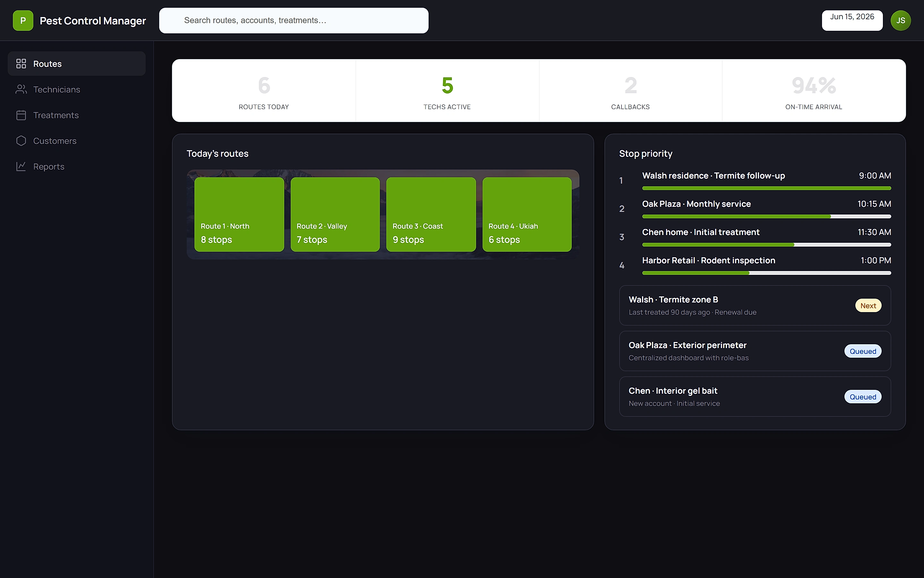Click the Next badge on Walsh card

(868, 305)
